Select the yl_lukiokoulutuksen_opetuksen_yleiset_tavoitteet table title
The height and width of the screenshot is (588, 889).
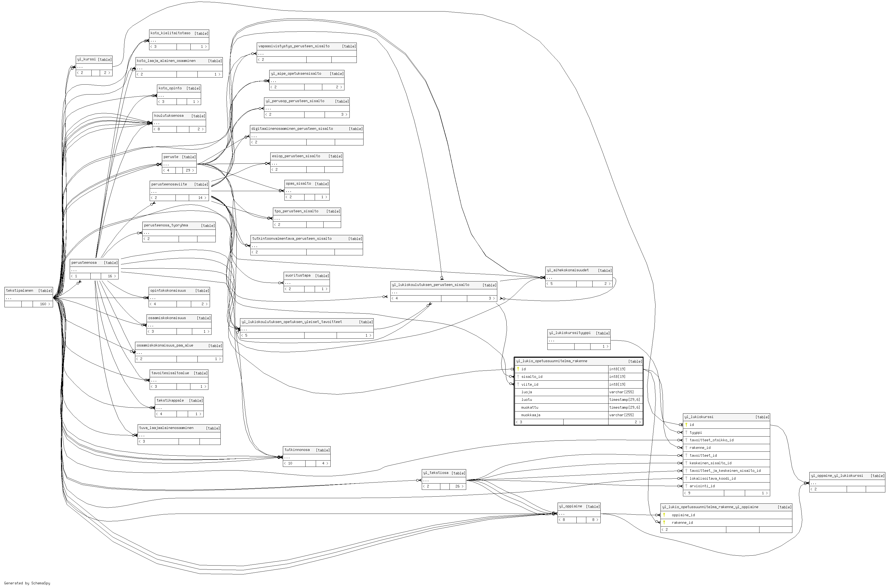click(292, 322)
